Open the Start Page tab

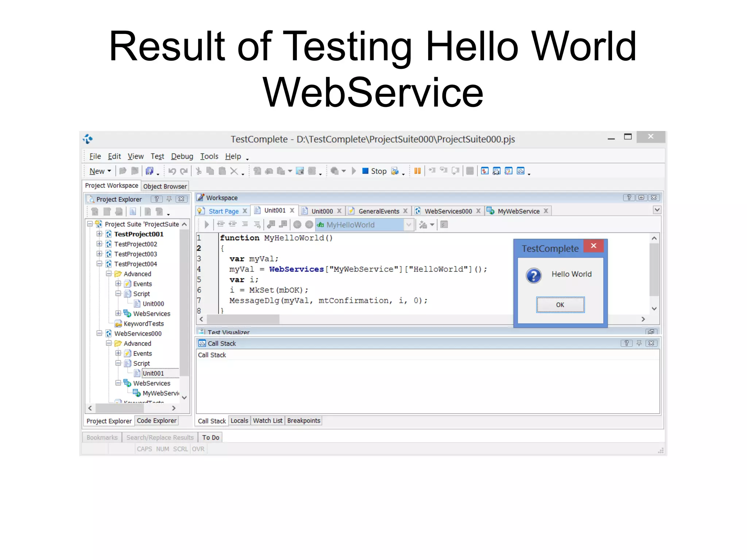tap(223, 211)
